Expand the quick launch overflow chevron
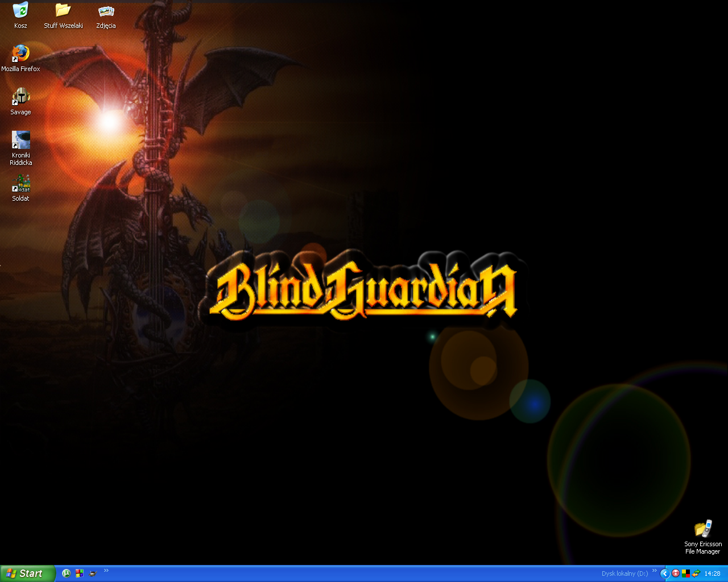This screenshot has height=582, width=728. click(106, 571)
